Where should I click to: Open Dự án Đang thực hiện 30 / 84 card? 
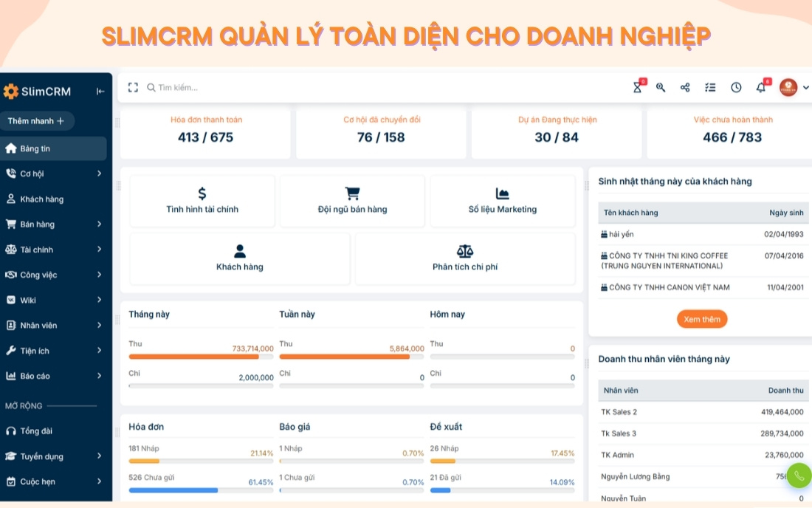pos(557,134)
